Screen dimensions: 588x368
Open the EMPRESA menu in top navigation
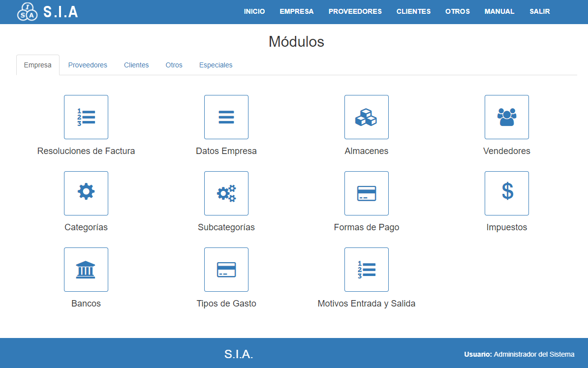[297, 11]
